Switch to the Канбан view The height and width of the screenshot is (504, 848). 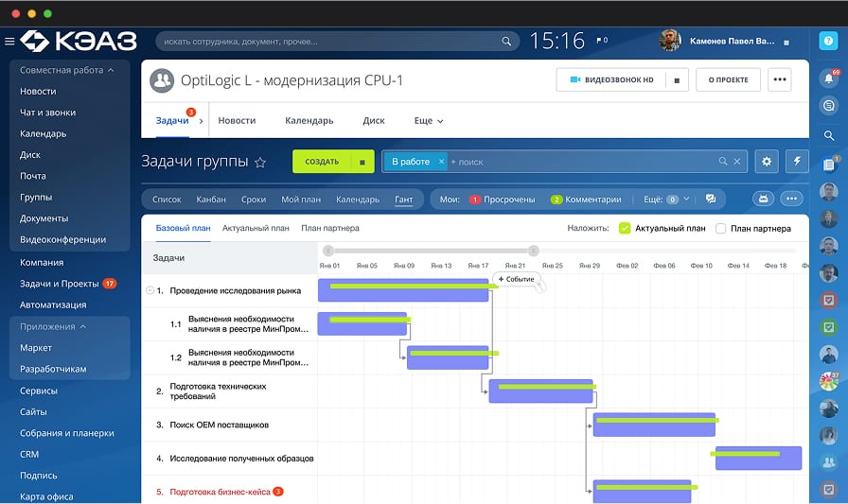coord(211,200)
